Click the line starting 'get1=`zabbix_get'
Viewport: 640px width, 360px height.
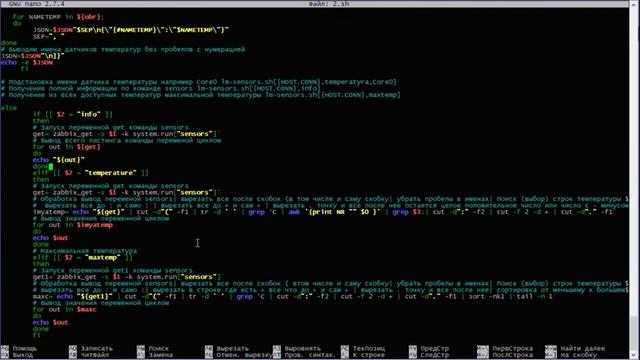127,277
